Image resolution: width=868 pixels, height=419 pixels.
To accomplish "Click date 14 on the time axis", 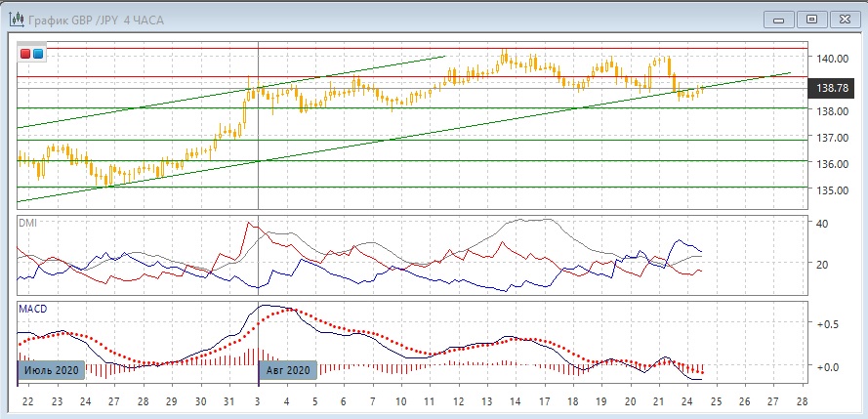I will (x=517, y=402).
